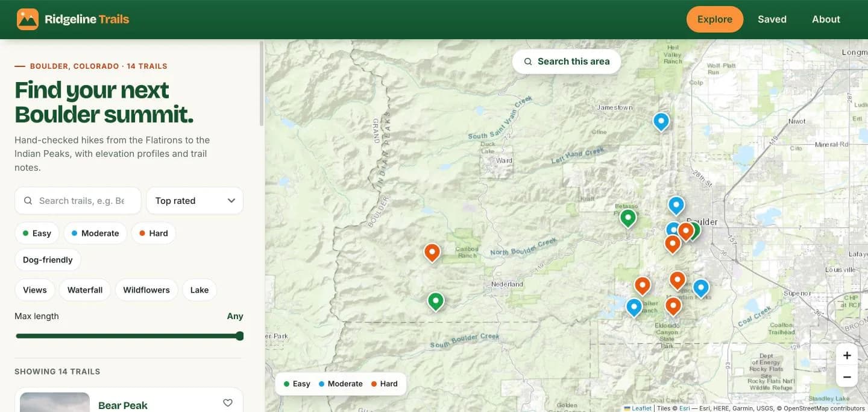Viewport: 868px width, 412px height.
Task: Click the Moderate entry in the map legend
Action: (x=341, y=384)
